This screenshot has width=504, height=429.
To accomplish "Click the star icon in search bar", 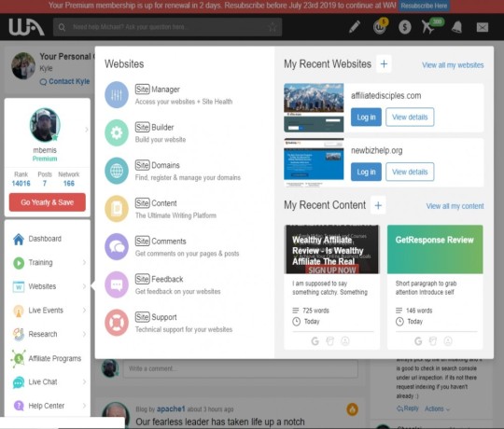I will tap(273, 27).
